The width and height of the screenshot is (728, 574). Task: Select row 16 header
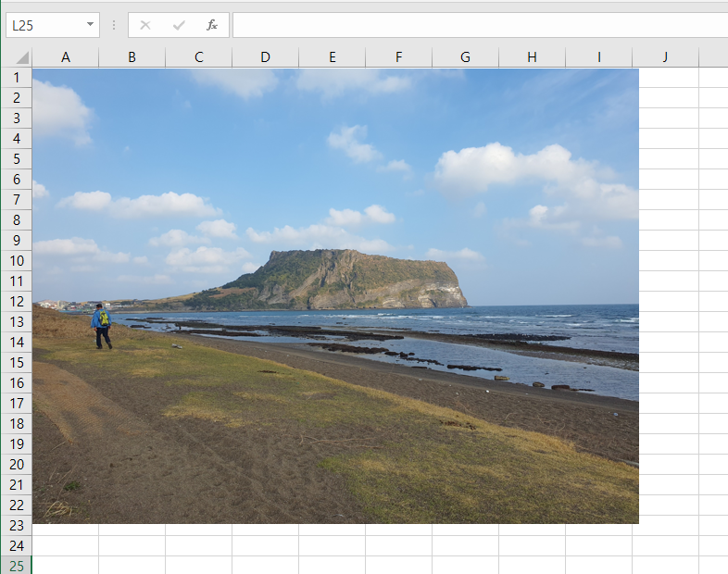(x=17, y=383)
